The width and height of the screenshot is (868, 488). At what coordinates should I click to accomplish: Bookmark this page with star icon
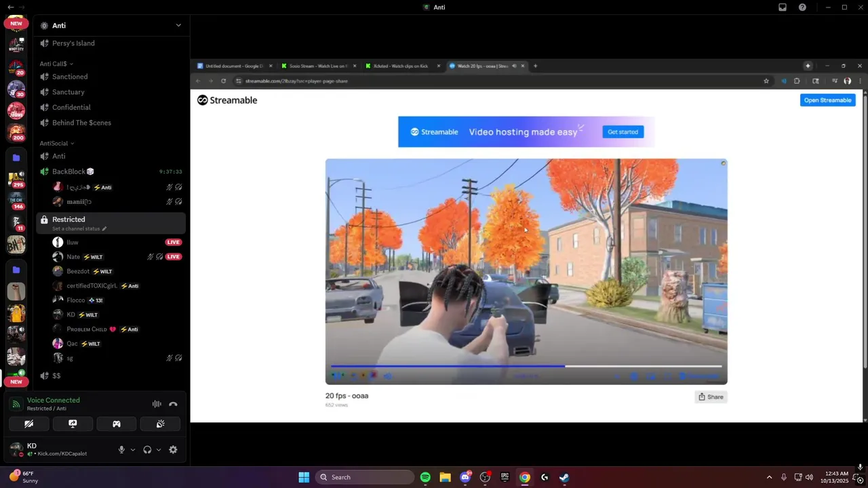pyautogui.click(x=766, y=81)
